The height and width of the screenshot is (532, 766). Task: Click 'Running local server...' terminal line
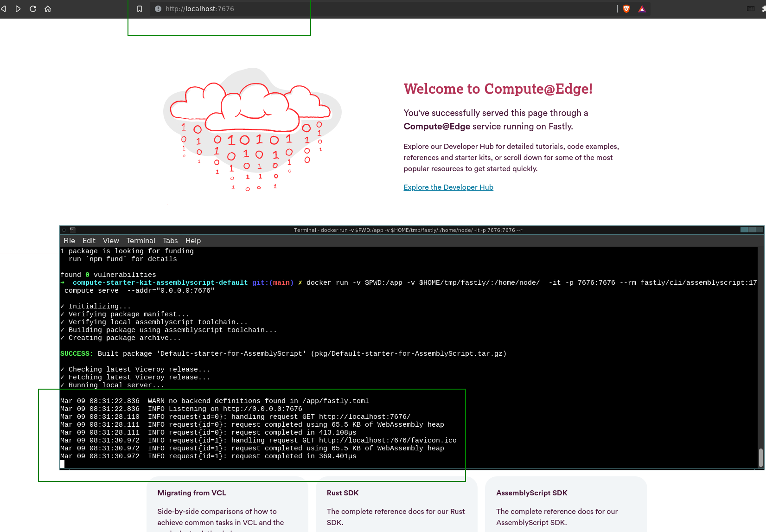pyautogui.click(x=112, y=385)
